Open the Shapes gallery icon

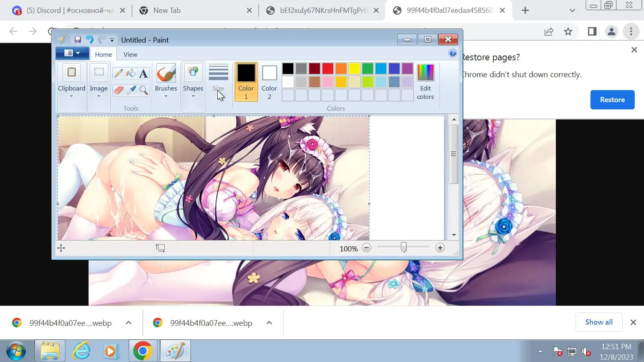pos(193,72)
